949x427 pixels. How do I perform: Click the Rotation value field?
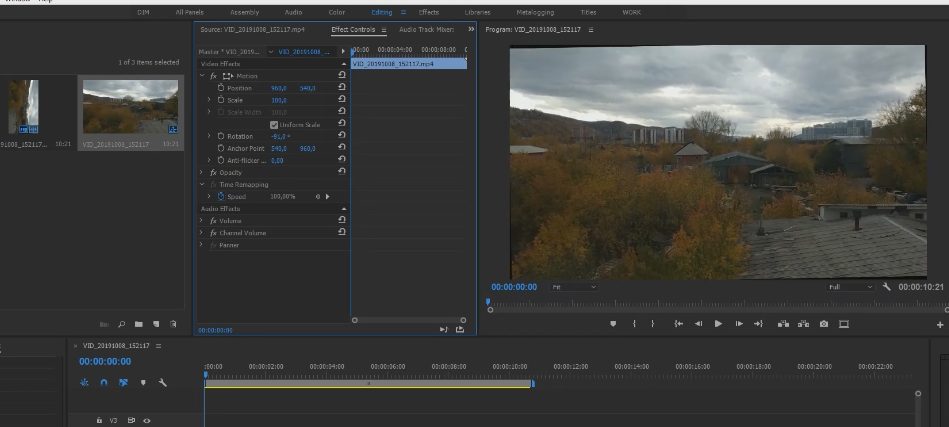coord(281,136)
